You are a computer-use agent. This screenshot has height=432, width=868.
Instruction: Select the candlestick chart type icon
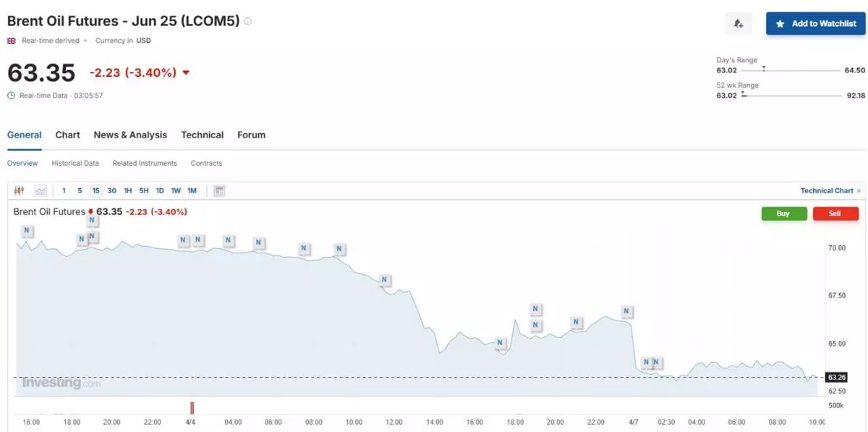click(20, 191)
